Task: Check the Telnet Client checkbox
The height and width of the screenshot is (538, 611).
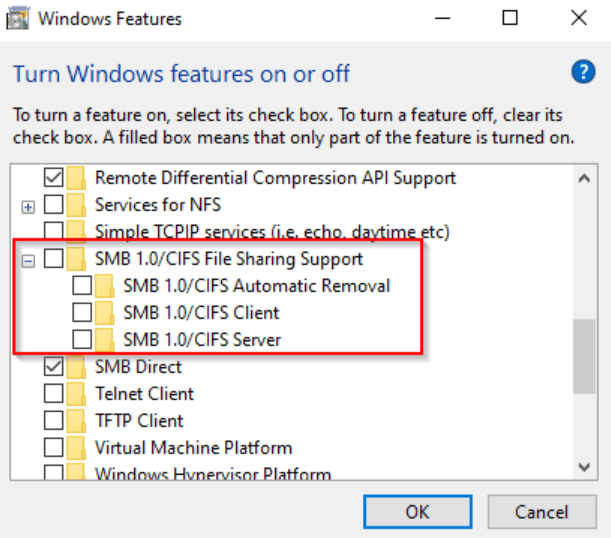Action: point(54,394)
